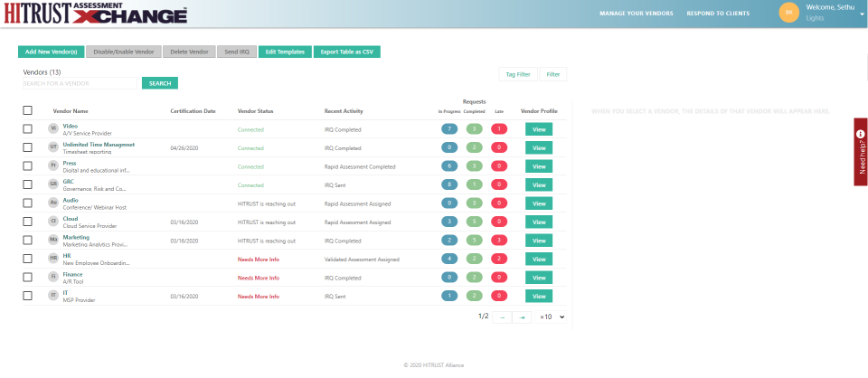Image resolution: width=868 pixels, height=378 pixels.
Task: Open the Need help? side tab
Action: (x=861, y=152)
